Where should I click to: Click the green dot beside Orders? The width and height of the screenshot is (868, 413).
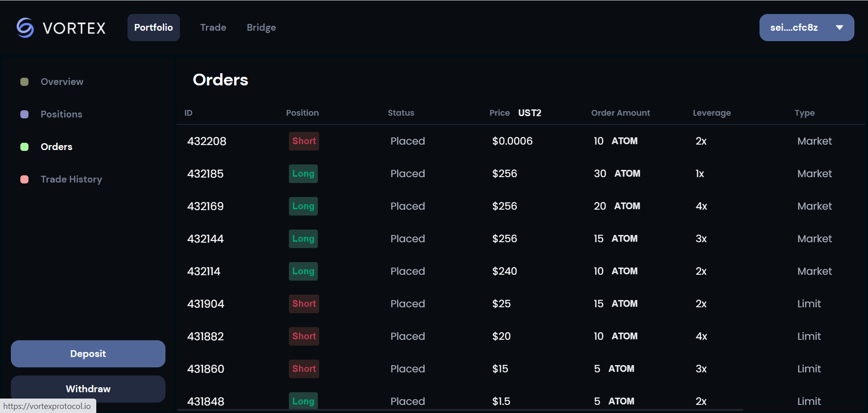pos(24,147)
